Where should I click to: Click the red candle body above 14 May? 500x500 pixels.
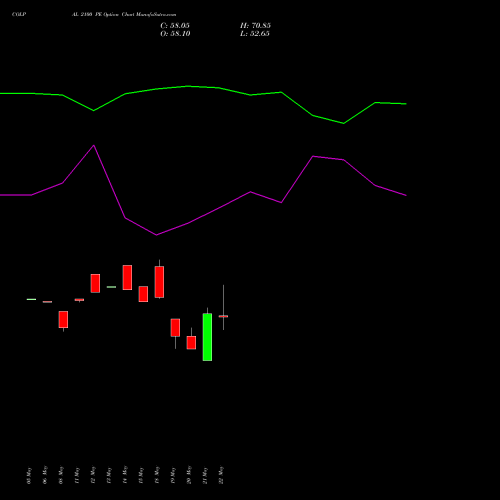127,277
